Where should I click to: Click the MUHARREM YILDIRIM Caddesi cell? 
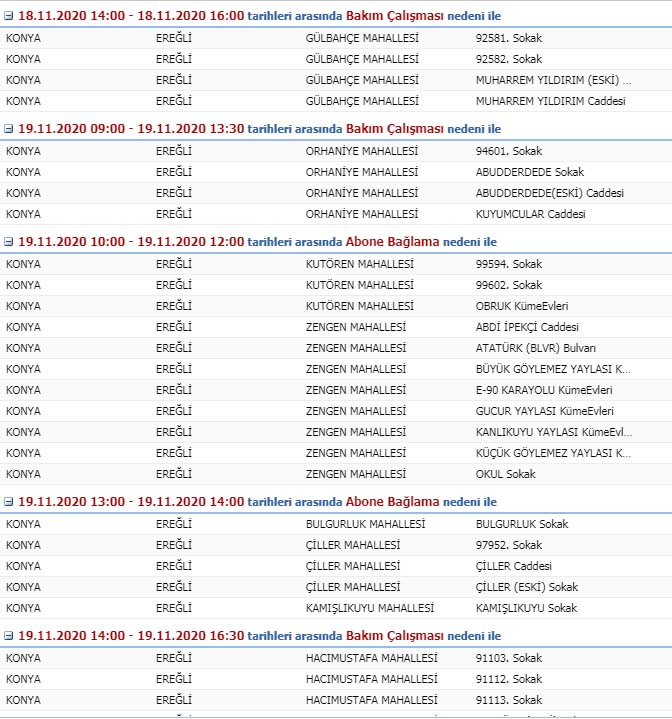click(551, 101)
